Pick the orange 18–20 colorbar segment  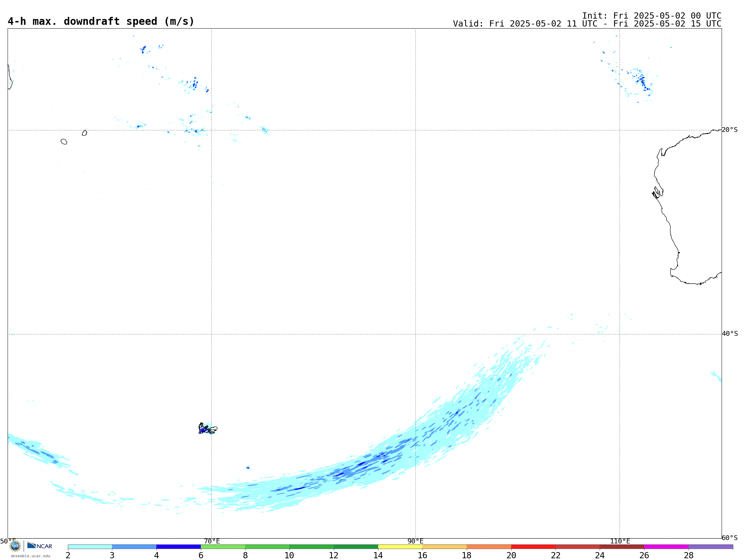tap(489, 547)
